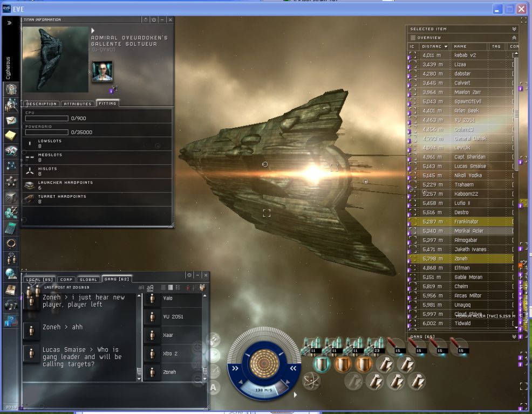Switch to the Attributes tab
The image size is (532, 414).
[78, 103]
